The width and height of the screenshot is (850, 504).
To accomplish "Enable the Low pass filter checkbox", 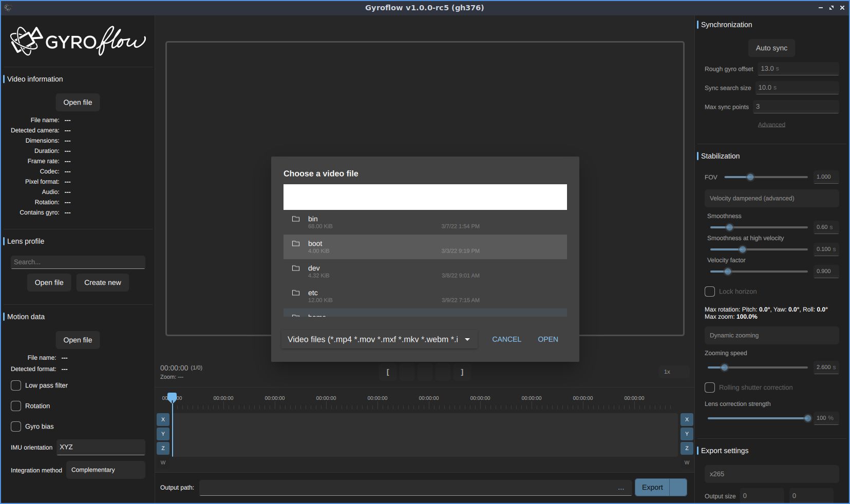I will click(x=16, y=385).
